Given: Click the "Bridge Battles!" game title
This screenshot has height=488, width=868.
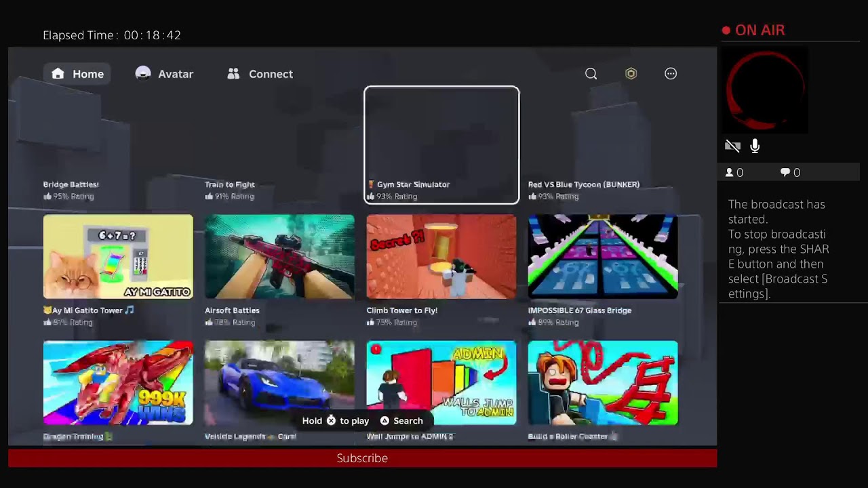Looking at the screenshot, I should (x=71, y=184).
